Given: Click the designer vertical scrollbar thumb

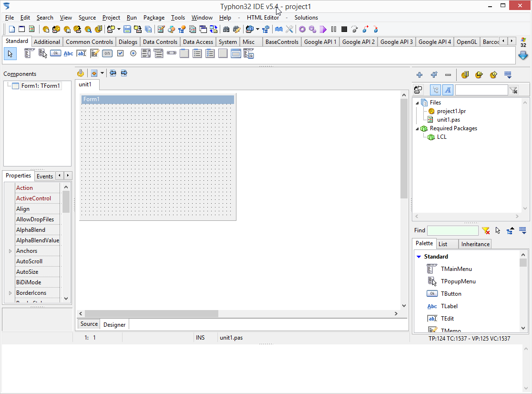Looking at the screenshot, I should [404, 149].
